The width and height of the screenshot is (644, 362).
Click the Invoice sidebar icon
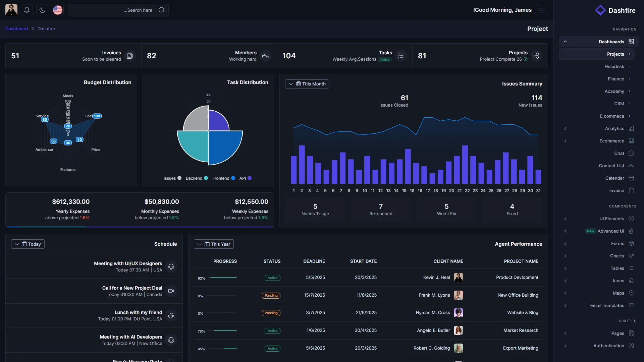pyautogui.click(x=631, y=190)
